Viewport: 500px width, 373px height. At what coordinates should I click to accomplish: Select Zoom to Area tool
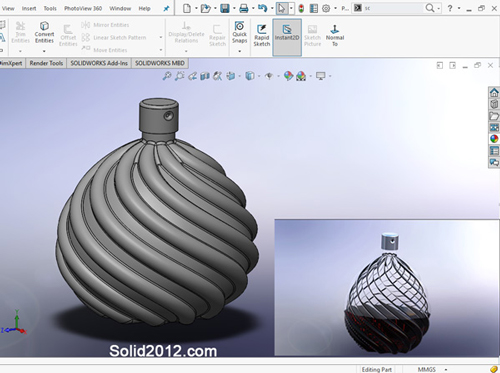(x=180, y=76)
